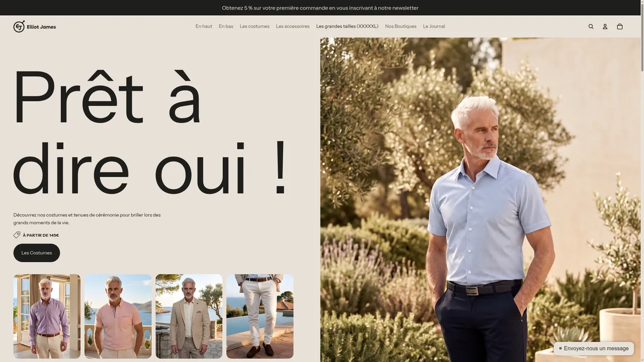Open Le Journal link
Viewport: 644px width, 362px height.
[434, 26]
